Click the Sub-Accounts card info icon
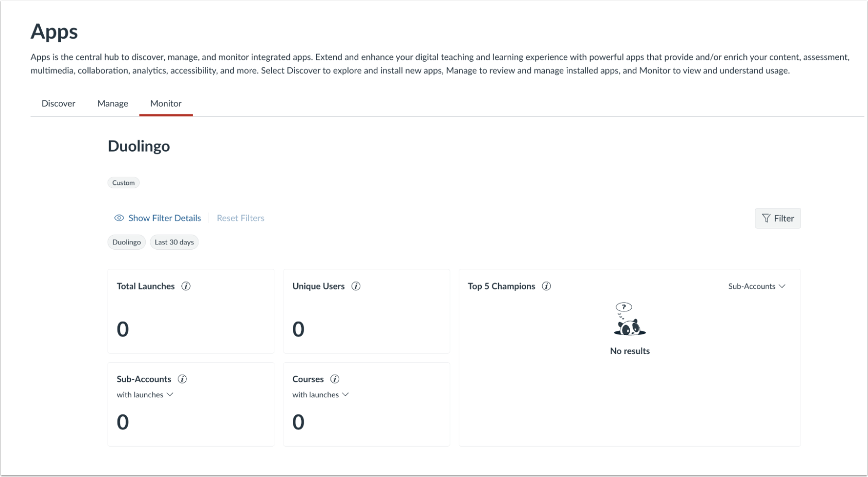The height and width of the screenshot is (477, 868). point(181,379)
